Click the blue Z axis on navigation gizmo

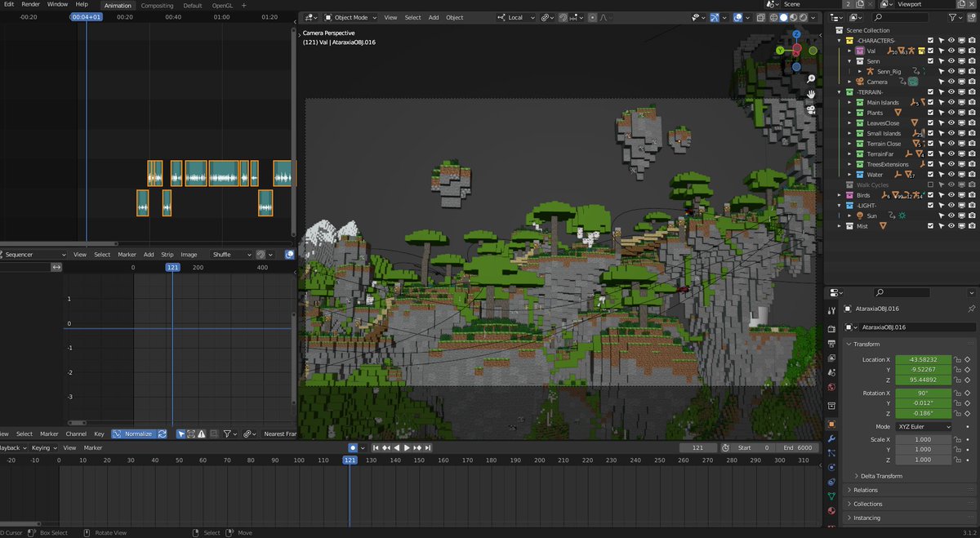tap(796, 35)
